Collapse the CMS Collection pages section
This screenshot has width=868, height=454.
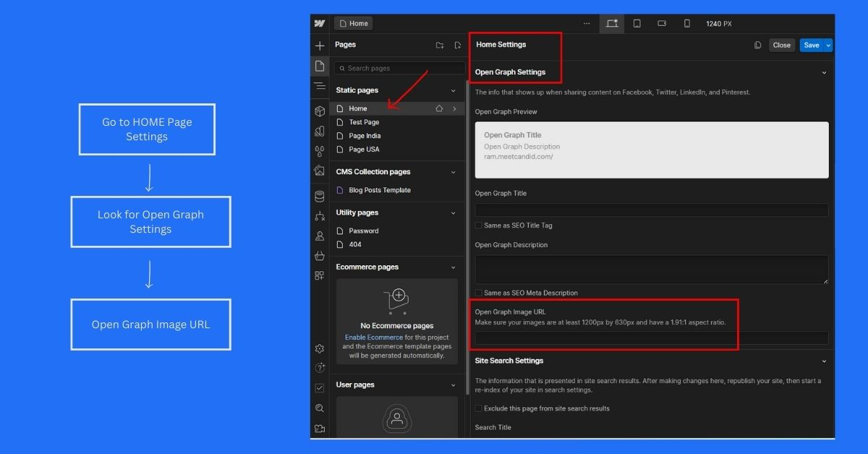pos(454,172)
